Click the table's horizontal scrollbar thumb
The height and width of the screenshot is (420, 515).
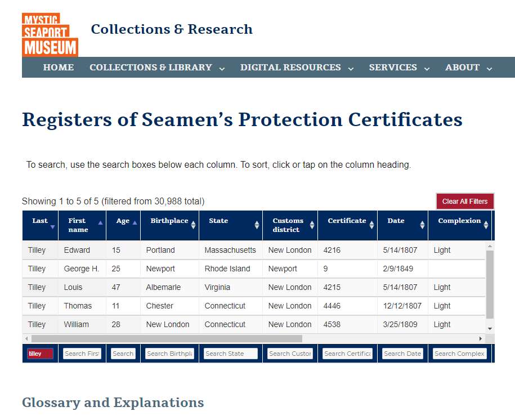click(x=167, y=338)
